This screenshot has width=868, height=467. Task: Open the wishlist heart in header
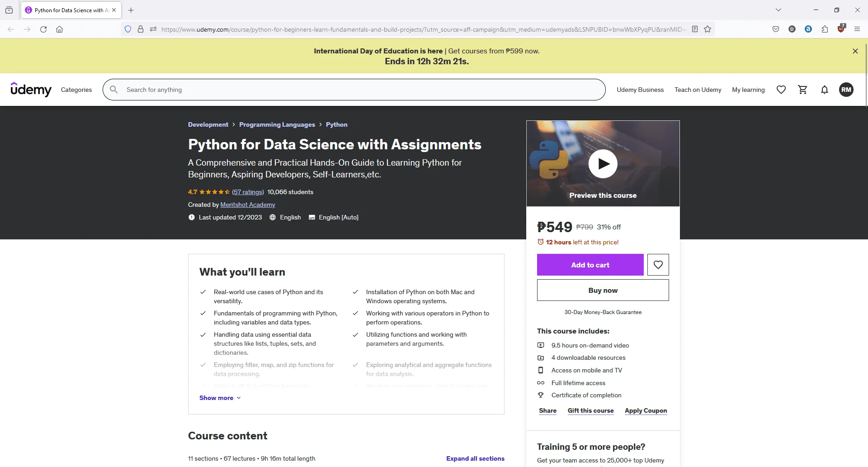tap(781, 90)
